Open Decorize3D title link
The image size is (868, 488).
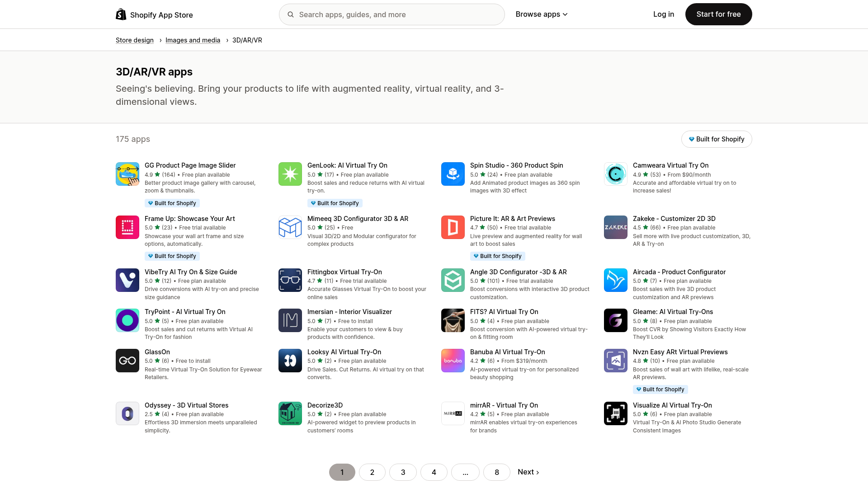(325, 405)
